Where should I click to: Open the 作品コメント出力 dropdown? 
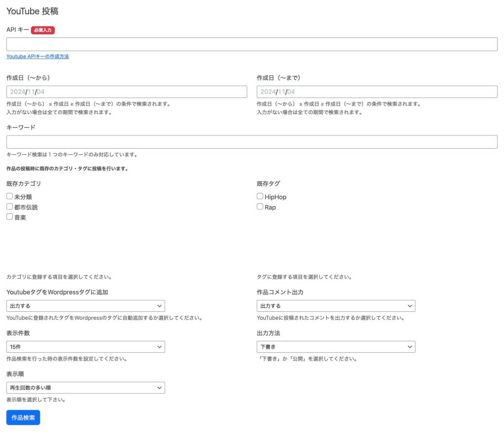pyautogui.click(x=336, y=306)
